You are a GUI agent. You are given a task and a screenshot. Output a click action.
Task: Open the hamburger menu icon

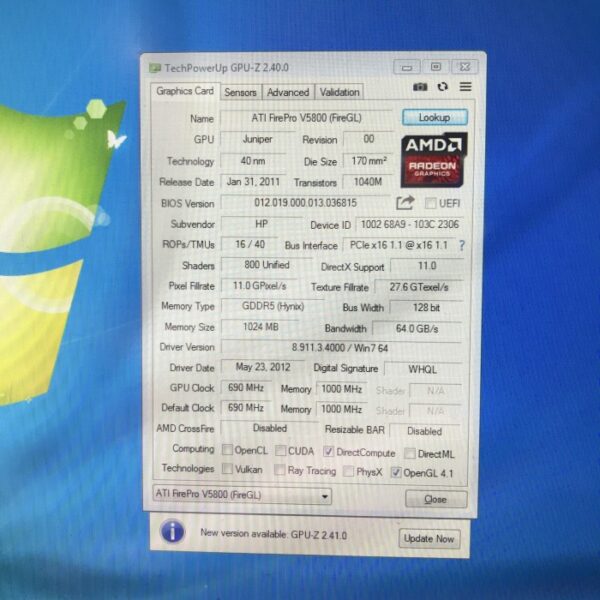465,88
